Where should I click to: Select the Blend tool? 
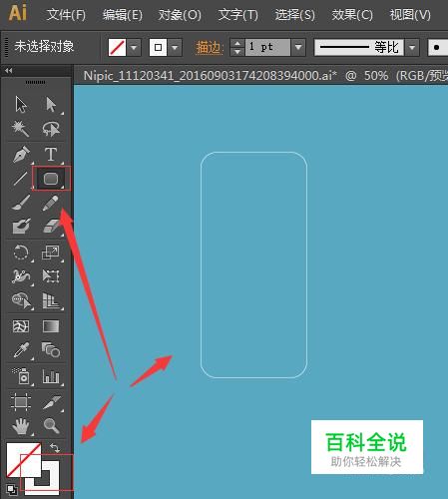51,350
